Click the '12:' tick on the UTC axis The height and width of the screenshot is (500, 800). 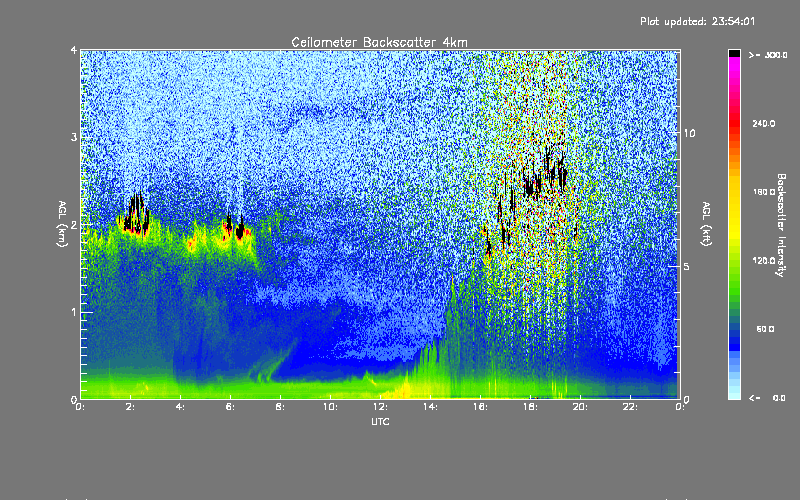tap(380, 407)
